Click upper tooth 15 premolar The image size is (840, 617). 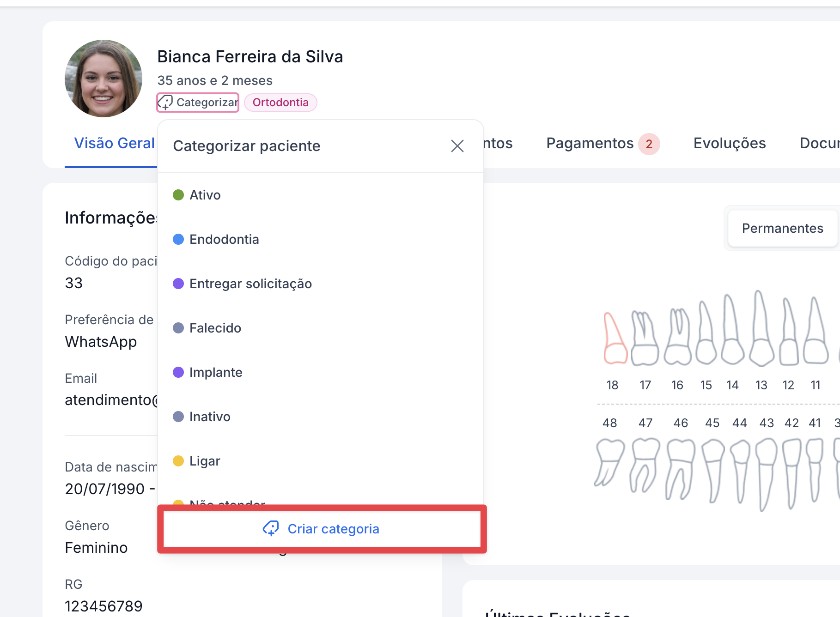[x=706, y=335]
